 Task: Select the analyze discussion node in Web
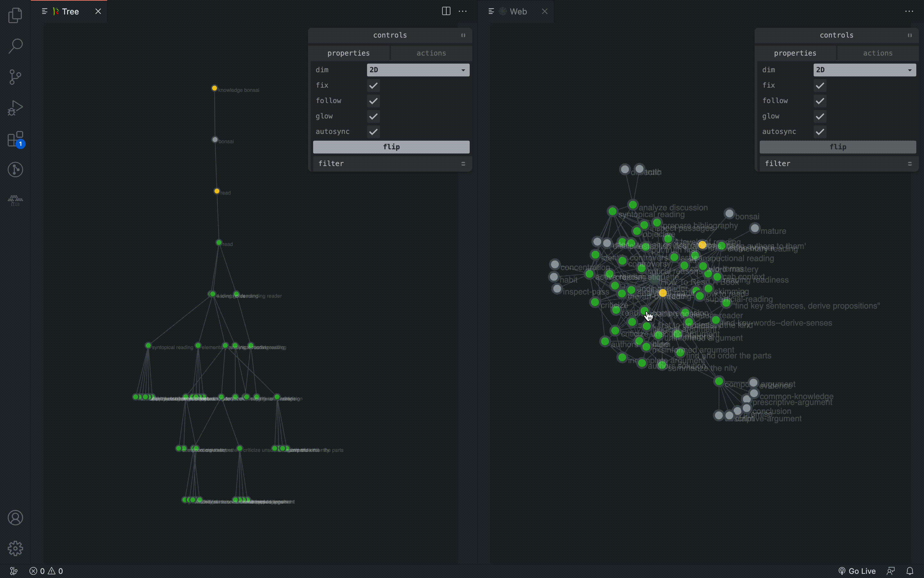coord(633,205)
